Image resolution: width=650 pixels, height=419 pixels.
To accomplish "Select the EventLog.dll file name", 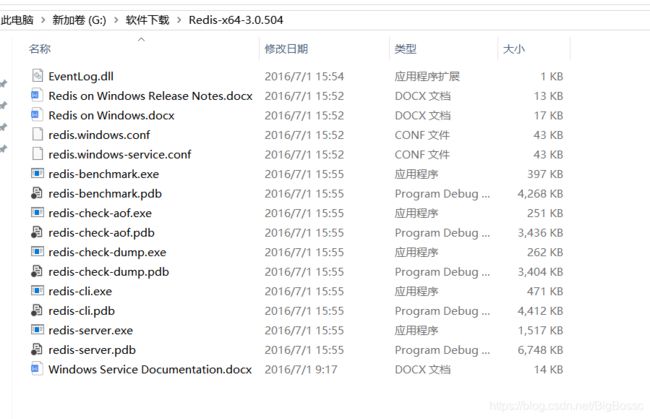I will point(81,76).
